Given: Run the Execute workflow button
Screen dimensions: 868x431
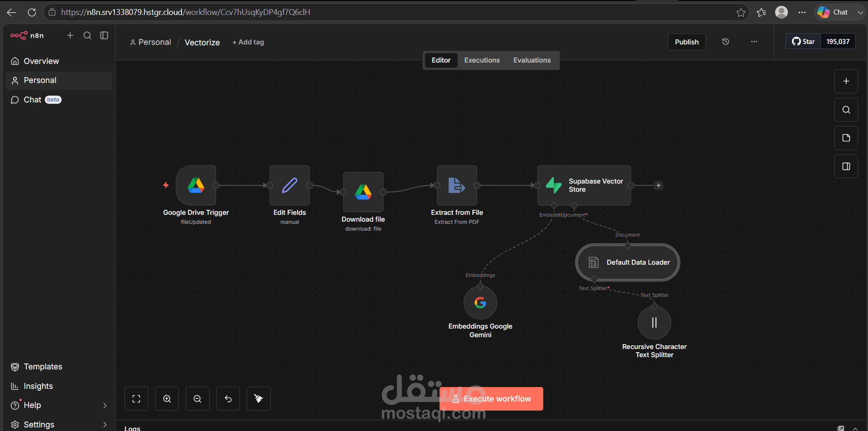Looking at the screenshot, I should coord(491,399).
